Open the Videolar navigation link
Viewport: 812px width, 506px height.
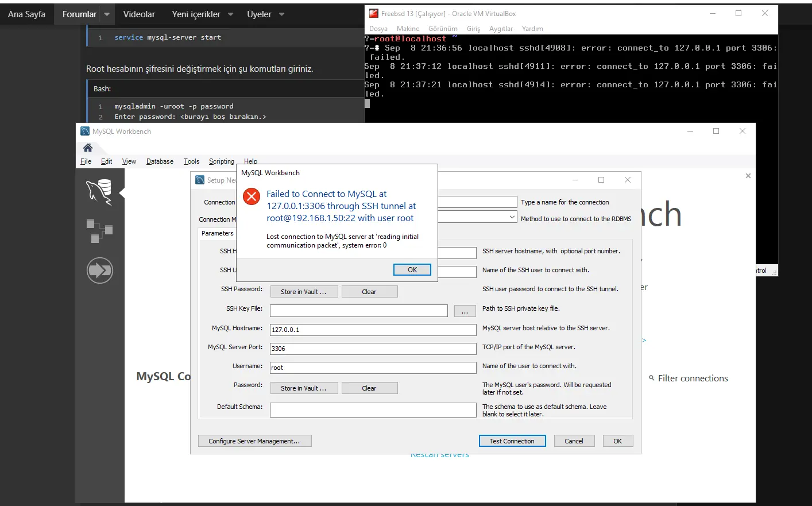tap(139, 14)
